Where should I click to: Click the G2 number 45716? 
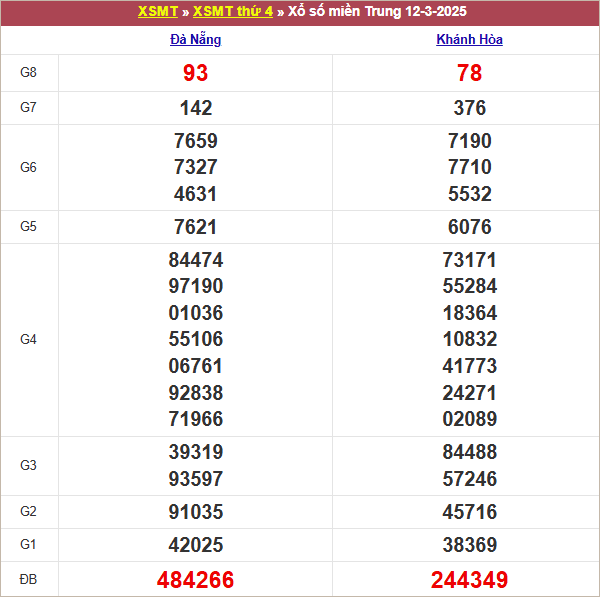pos(470,512)
